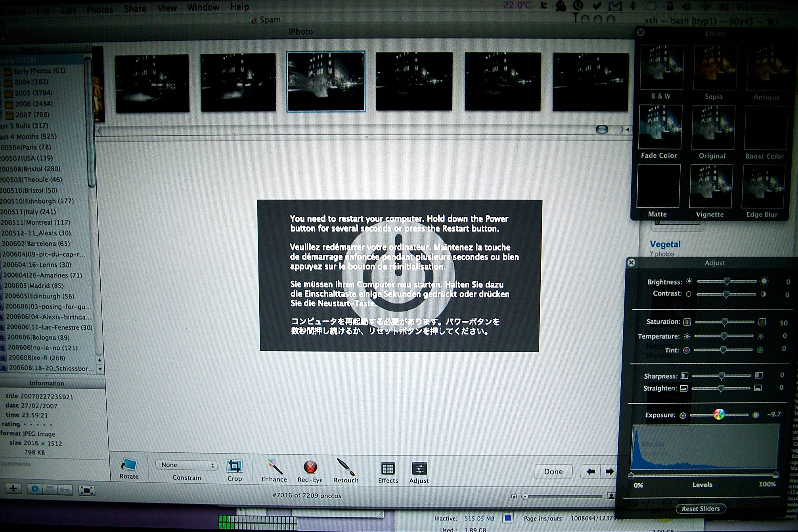
Task: Select "200510|Edinburgh (177)" in source list
Action: (x=37, y=201)
